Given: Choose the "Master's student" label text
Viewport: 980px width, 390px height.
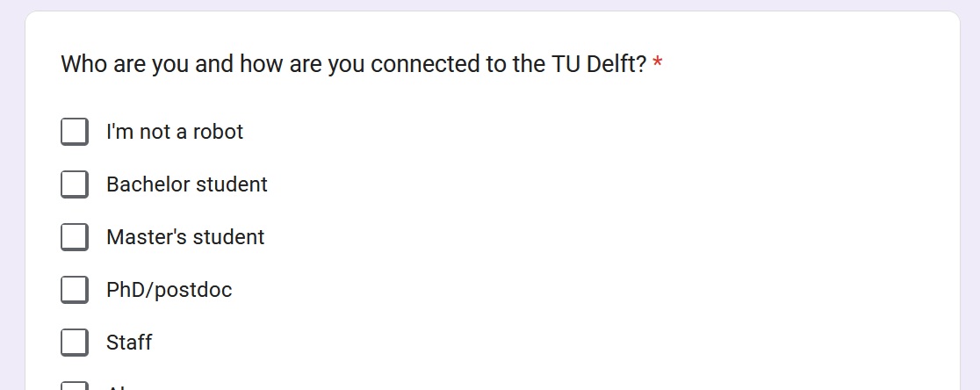Looking at the screenshot, I should [185, 237].
